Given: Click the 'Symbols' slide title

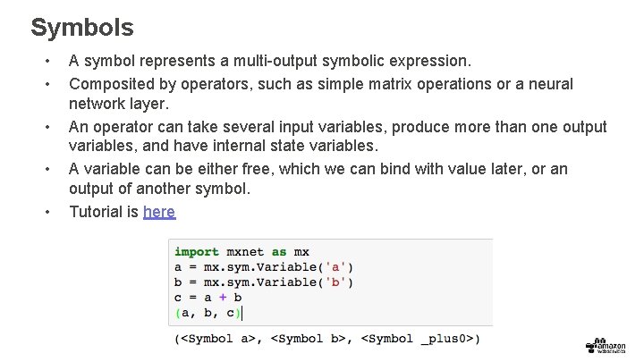Looking at the screenshot, I should [81, 27].
